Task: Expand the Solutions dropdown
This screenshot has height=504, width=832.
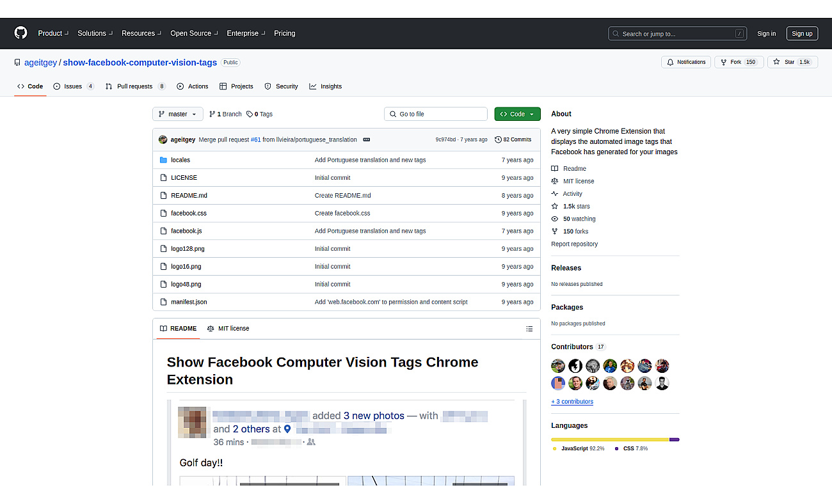Action: [x=95, y=33]
